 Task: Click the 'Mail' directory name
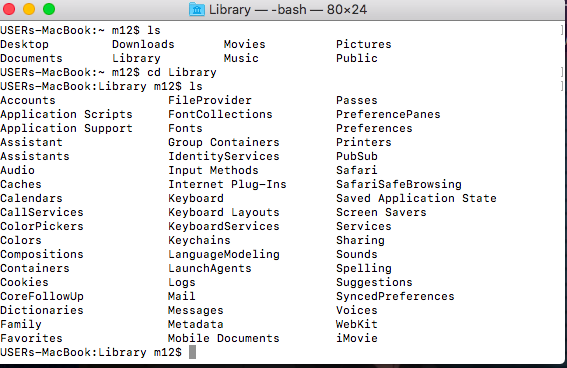[x=182, y=296]
